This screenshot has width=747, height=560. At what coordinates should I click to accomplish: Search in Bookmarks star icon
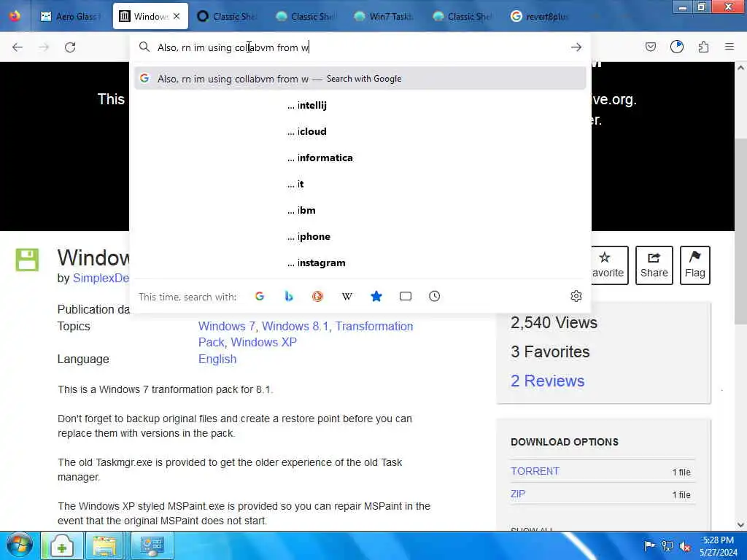point(376,296)
